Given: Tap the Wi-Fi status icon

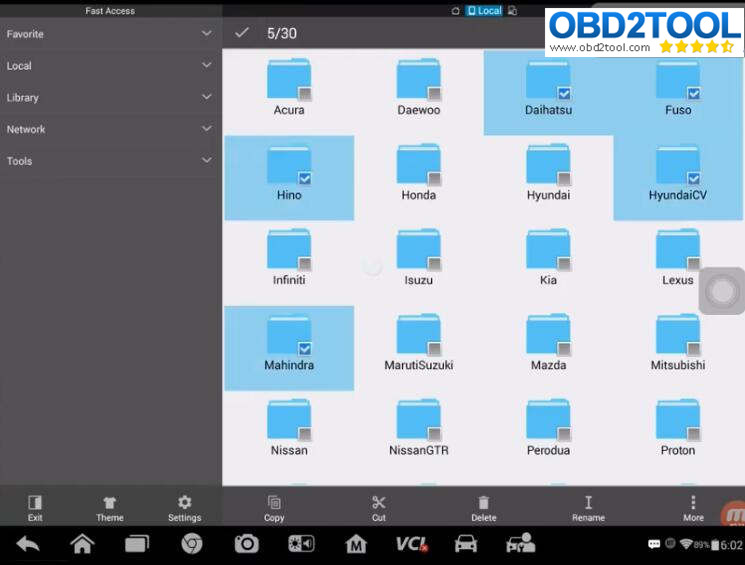Looking at the screenshot, I should click(686, 544).
